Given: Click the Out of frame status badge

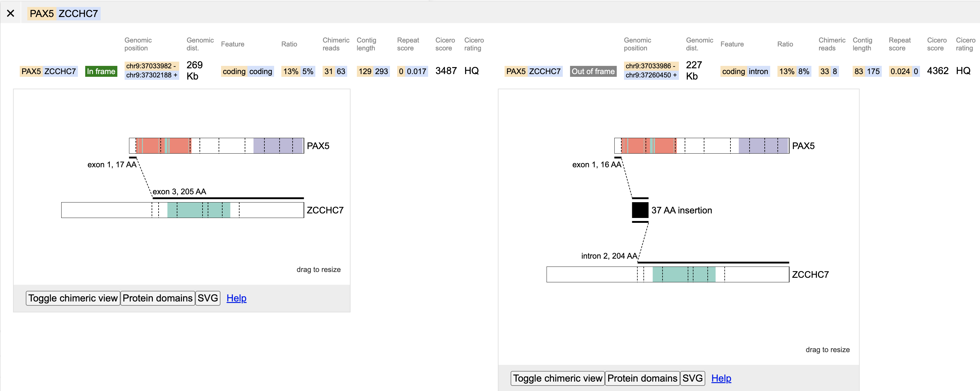Looking at the screenshot, I should [x=593, y=71].
